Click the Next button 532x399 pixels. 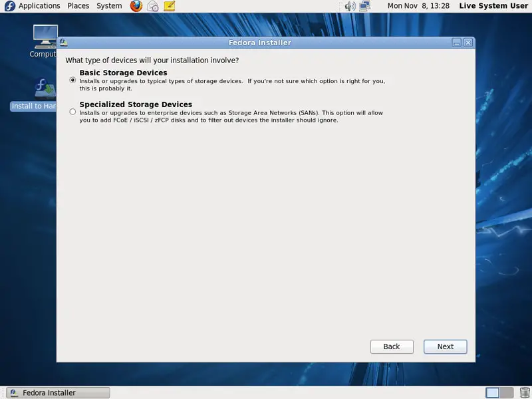point(445,346)
